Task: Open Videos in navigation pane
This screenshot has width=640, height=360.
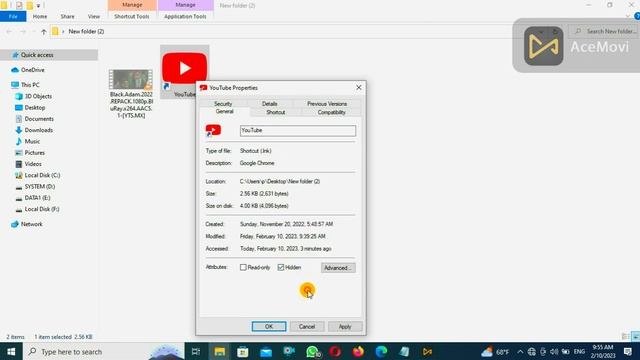Action: click(33, 164)
